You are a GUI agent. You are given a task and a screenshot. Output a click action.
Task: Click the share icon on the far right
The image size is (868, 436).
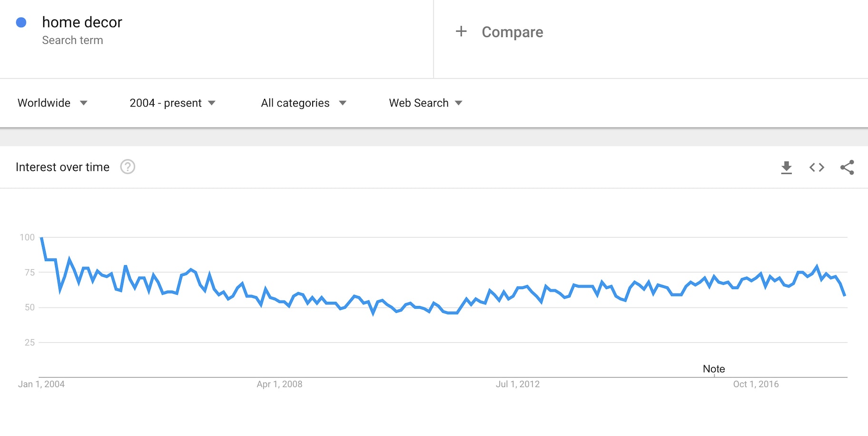(x=848, y=167)
